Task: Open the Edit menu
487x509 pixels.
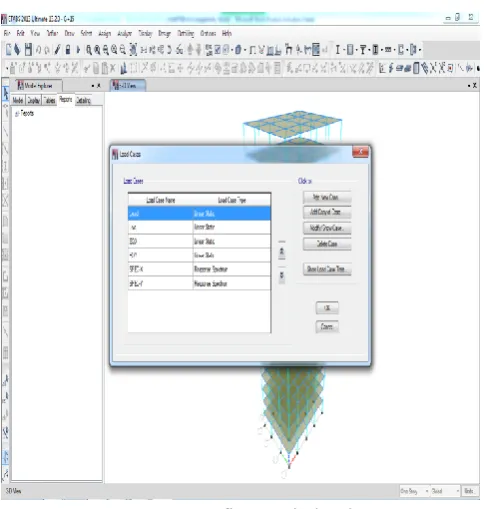Action: pos(21,33)
